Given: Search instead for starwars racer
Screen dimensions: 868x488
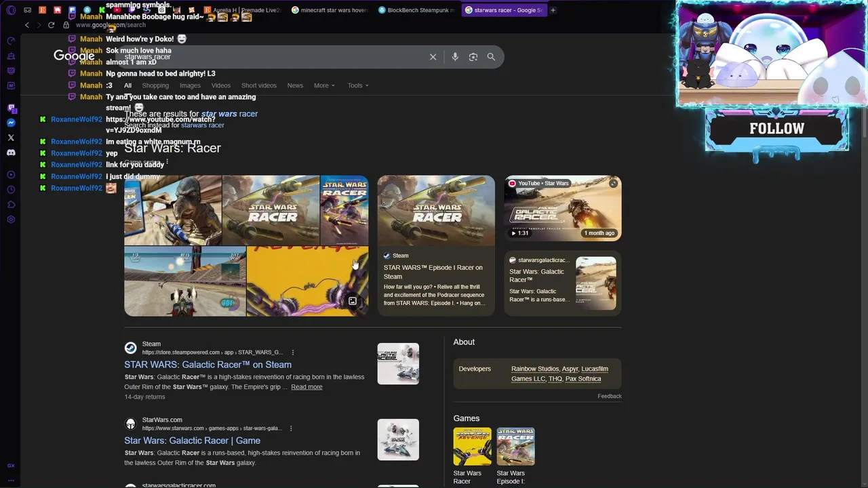Looking at the screenshot, I should pyautogui.click(x=202, y=125).
